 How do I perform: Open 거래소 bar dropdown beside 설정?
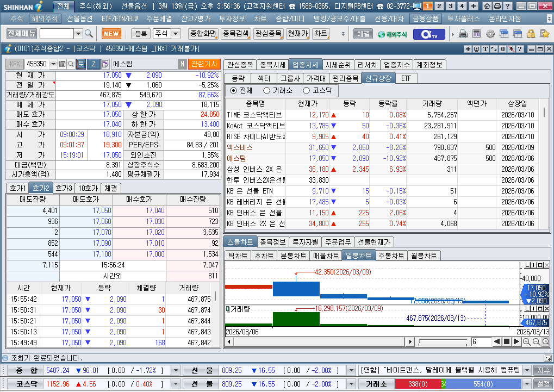pos(527,384)
